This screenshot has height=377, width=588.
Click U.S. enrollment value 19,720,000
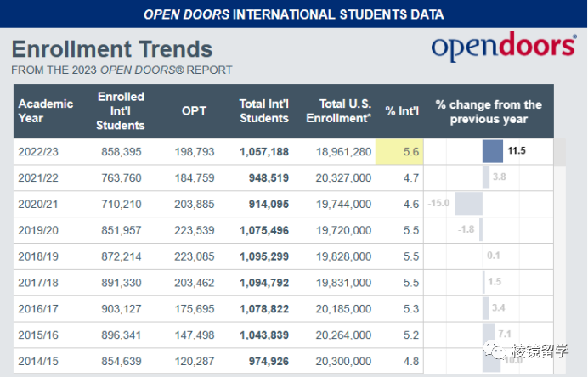pyautogui.click(x=343, y=230)
